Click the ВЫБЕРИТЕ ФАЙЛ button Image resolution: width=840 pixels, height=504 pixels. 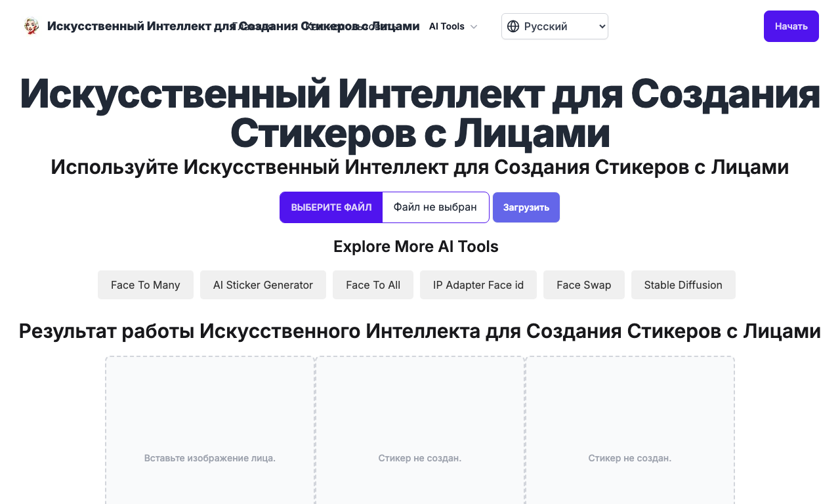coord(331,207)
